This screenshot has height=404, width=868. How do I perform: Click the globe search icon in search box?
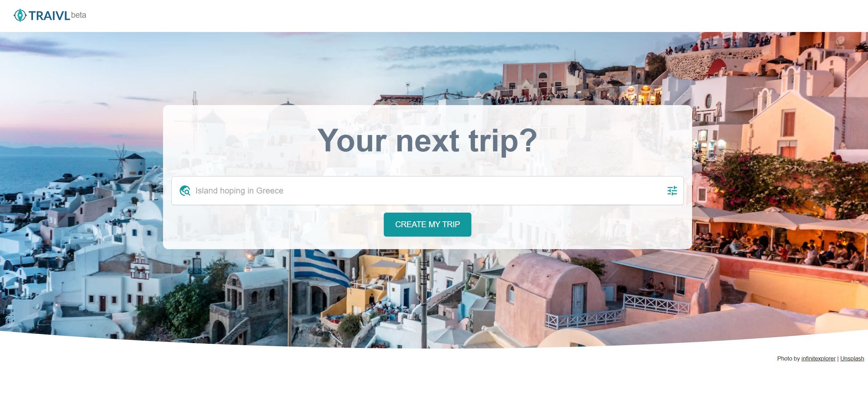(x=185, y=191)
